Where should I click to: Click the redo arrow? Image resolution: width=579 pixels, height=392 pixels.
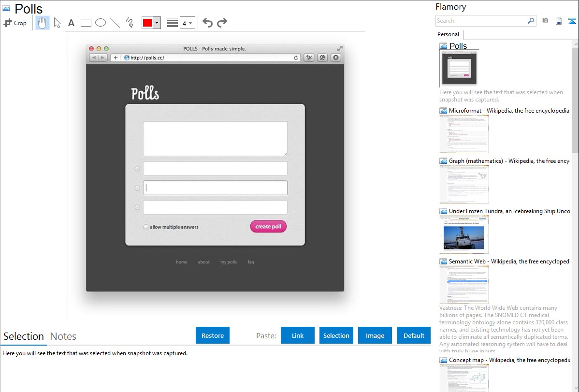(222, 23)
